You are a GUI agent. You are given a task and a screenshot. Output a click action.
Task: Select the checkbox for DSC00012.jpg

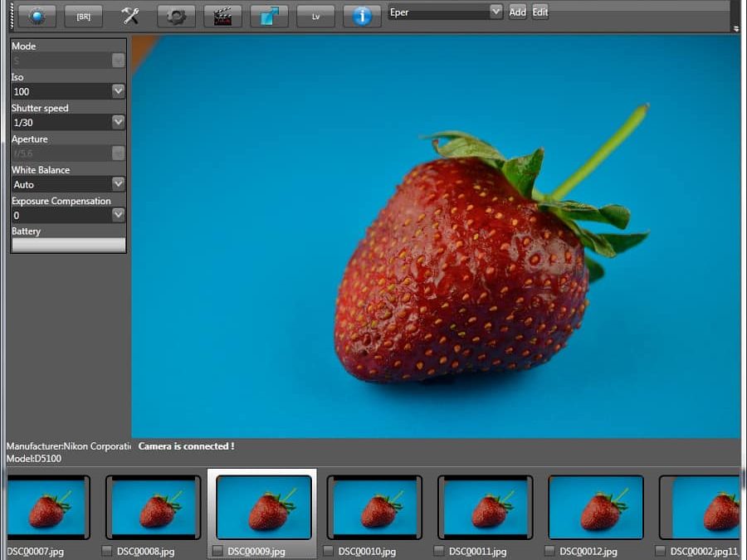point(548,550)
